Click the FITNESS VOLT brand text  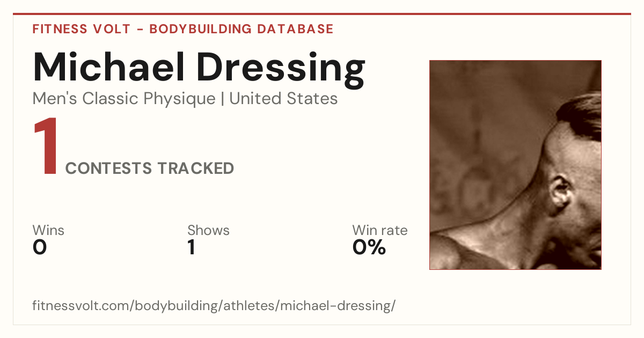(x=82, y=29)
